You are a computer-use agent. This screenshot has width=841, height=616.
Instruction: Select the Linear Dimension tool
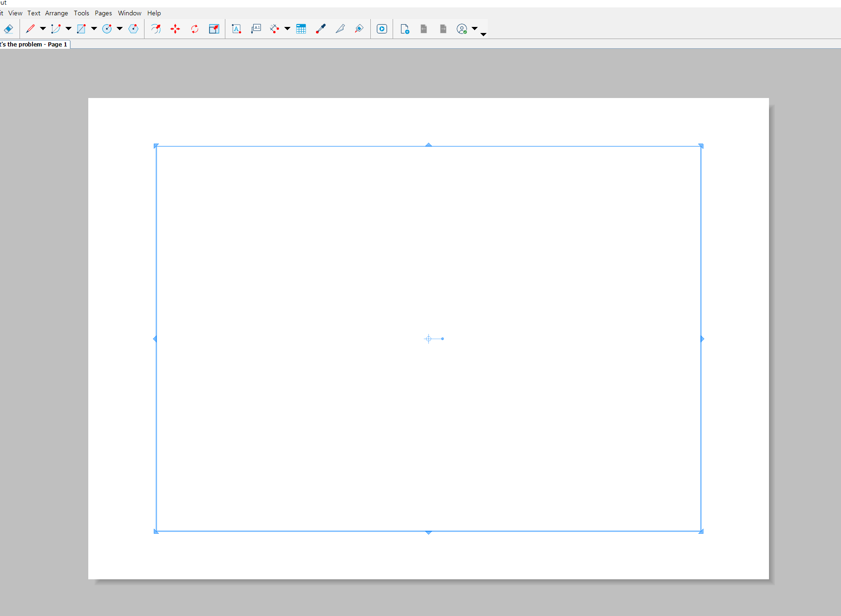click(275, 29)
